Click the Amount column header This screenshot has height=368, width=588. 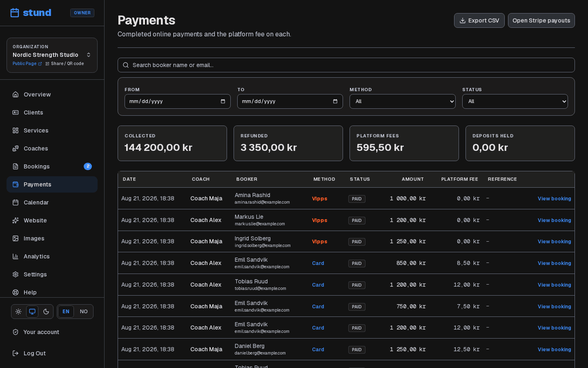coord(412,179)
